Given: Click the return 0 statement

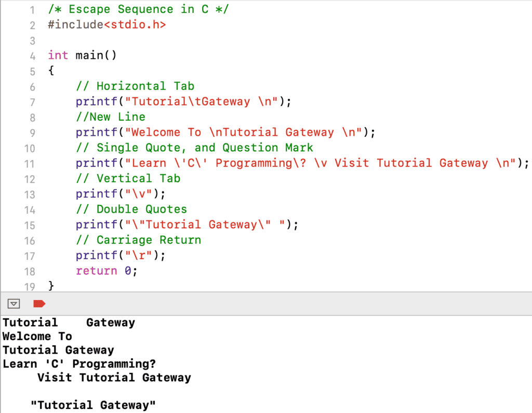Looking at the screenshot, I should click(x=107, y=270).
